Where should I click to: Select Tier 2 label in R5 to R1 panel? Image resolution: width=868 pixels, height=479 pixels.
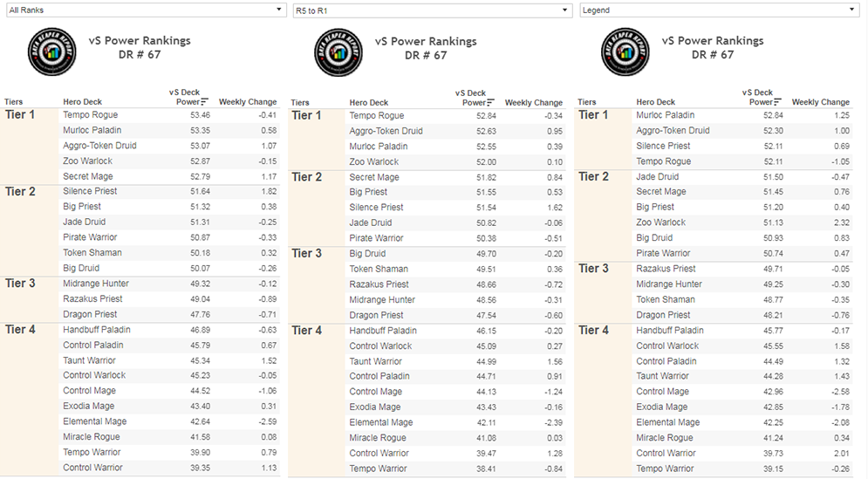[307, 176]
